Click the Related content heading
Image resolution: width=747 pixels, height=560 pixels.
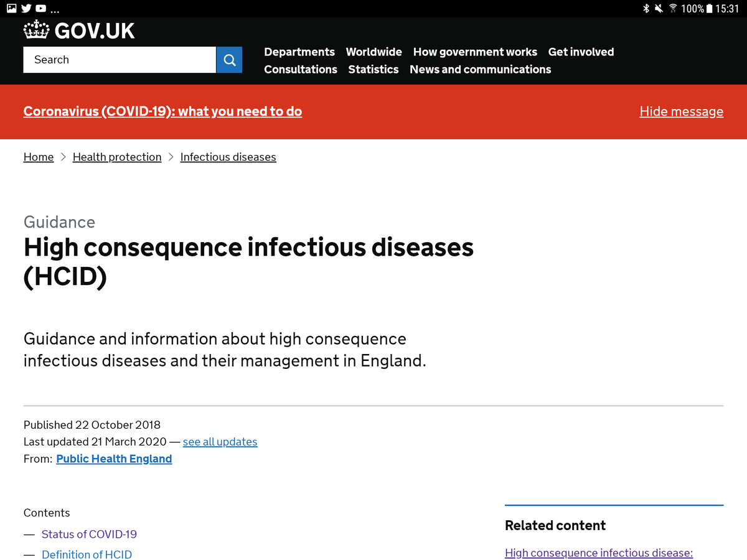point(555,525)
